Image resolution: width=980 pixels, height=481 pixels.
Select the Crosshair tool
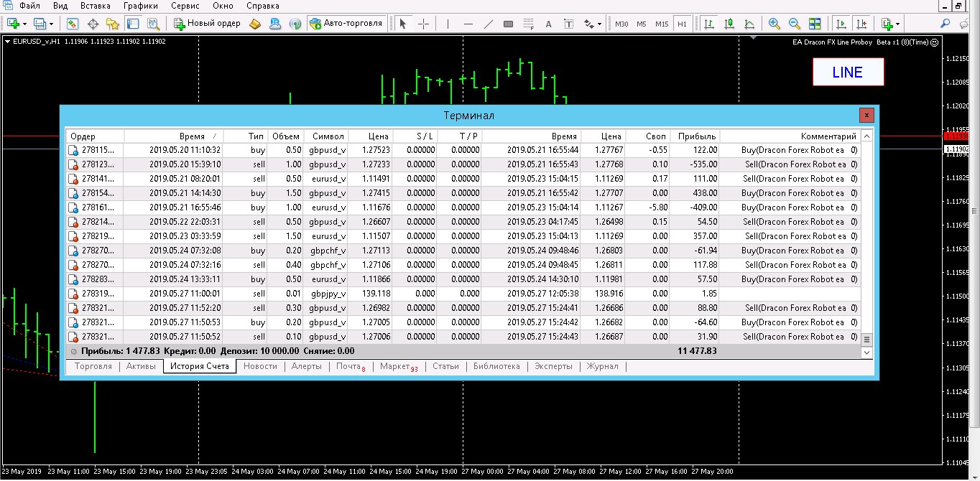423,24
